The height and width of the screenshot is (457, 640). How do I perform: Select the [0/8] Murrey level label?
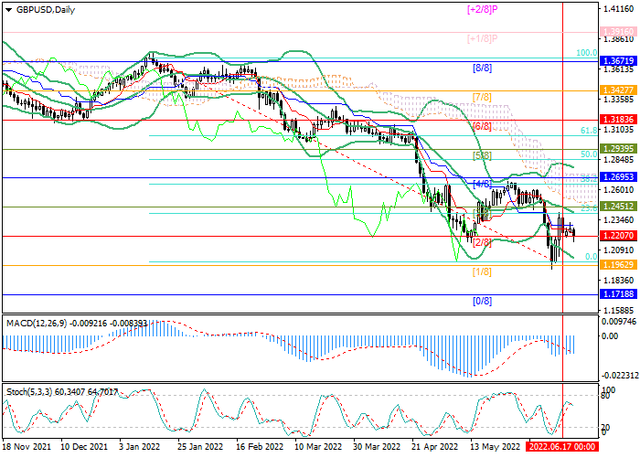point(481,301)
